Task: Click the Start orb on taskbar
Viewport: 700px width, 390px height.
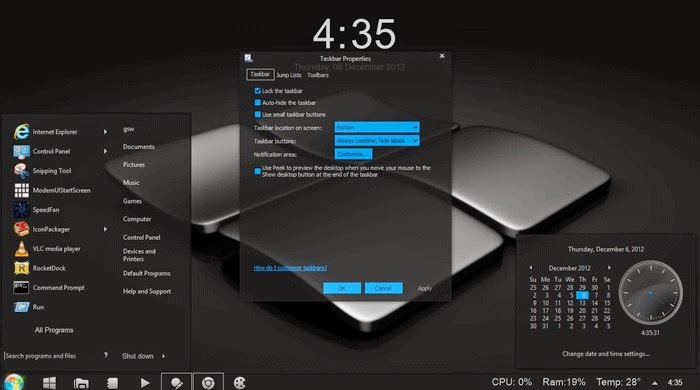Action: click(14, 382)
